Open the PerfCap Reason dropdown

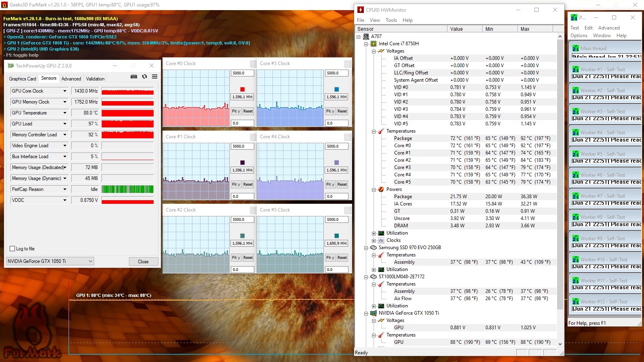pyautogui.click(x=65, y=189)
